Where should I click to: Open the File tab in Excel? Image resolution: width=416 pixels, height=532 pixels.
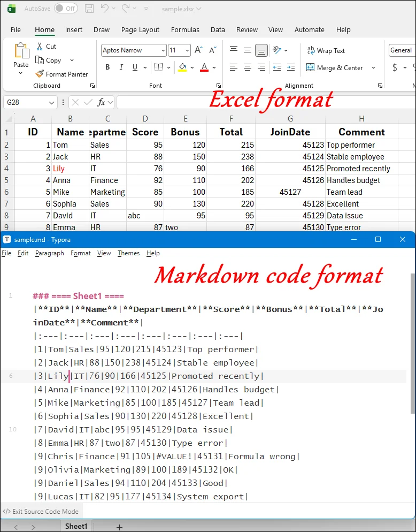(x=16, y=30)
